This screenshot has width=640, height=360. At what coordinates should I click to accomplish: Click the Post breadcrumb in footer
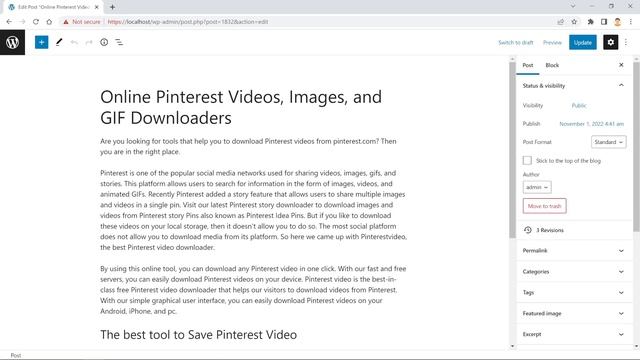tap(16, 356)
